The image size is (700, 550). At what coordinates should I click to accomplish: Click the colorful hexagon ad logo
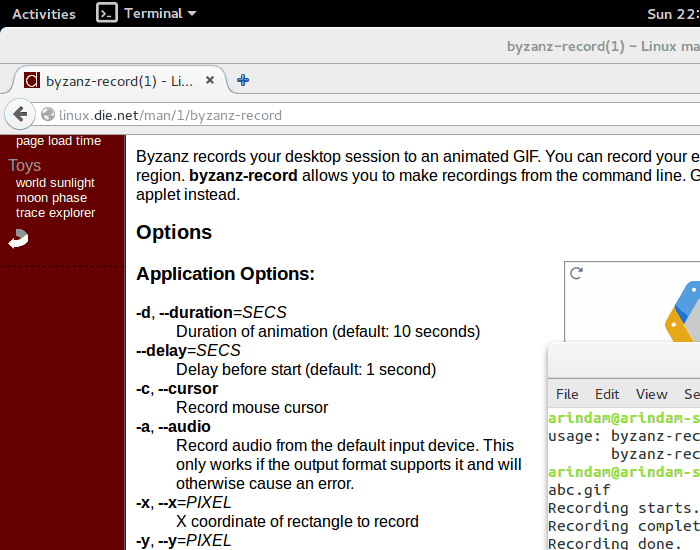(683, 312)
